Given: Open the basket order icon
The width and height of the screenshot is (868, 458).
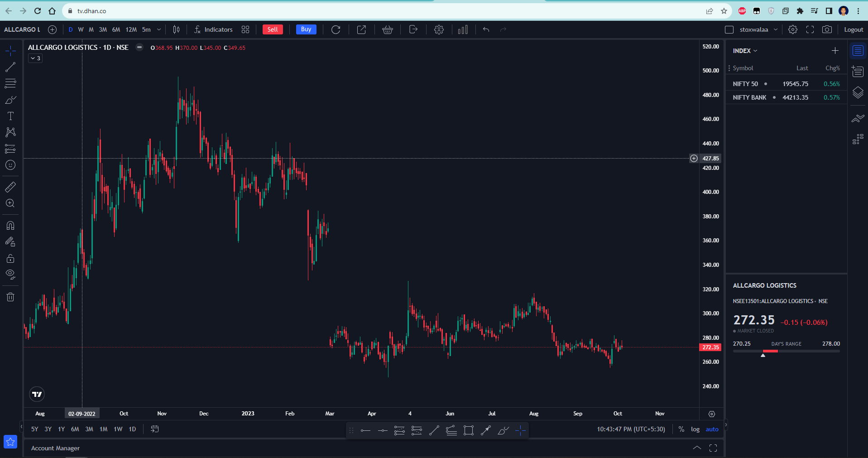Looking at the screenshot, I should 388,29.
